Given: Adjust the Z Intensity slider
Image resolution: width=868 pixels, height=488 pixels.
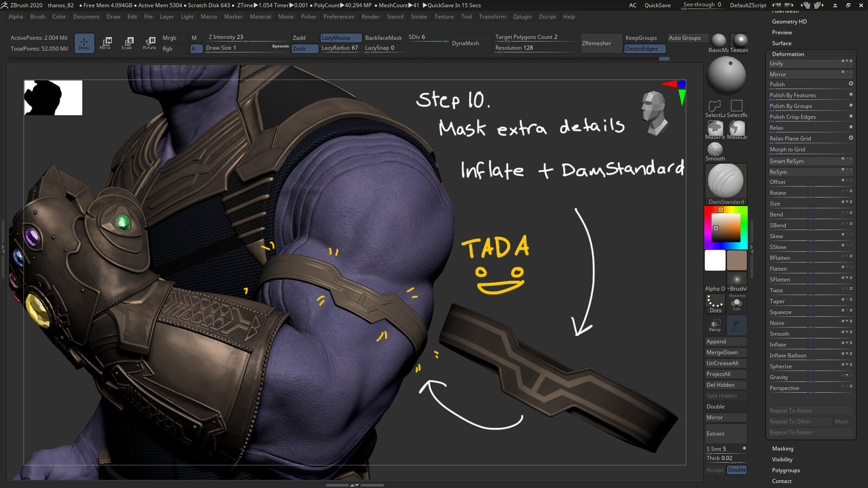Looking at the screenshot, I should pos(247,37).
